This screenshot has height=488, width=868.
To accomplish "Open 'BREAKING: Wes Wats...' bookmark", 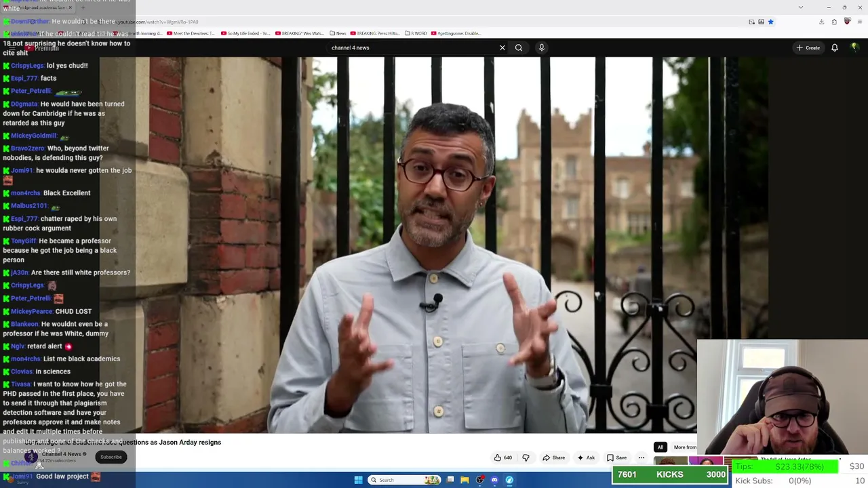I will click(x=300, y=33).
